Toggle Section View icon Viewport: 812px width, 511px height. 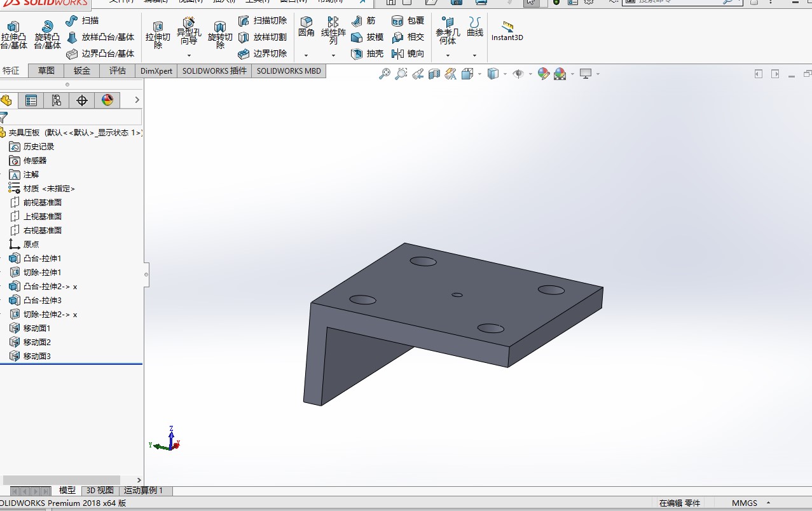pos(434,74)
